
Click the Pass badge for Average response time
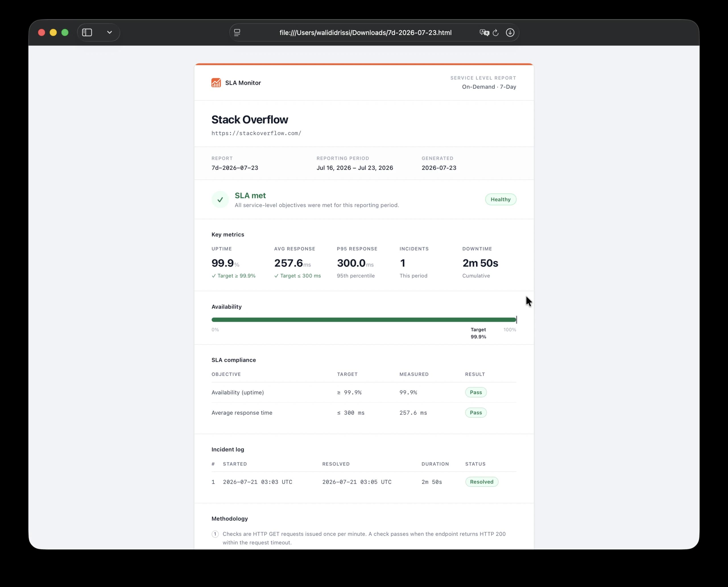(x=476, y=413)
